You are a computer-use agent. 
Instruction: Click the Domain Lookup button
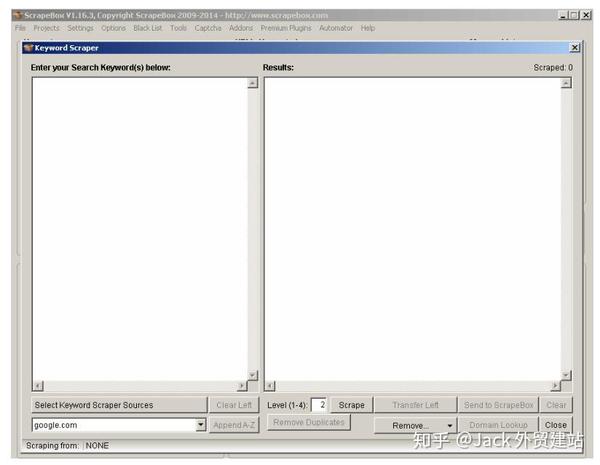point(498,425)
